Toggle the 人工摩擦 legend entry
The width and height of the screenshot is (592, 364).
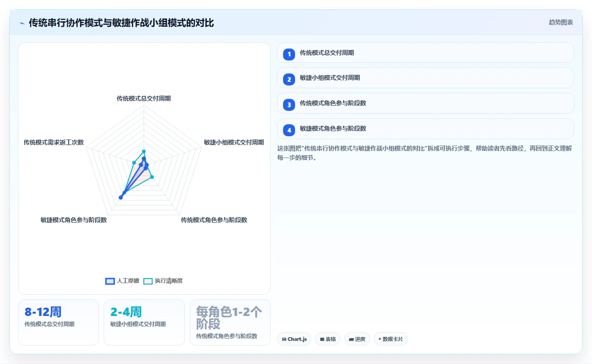click(122, 281)
